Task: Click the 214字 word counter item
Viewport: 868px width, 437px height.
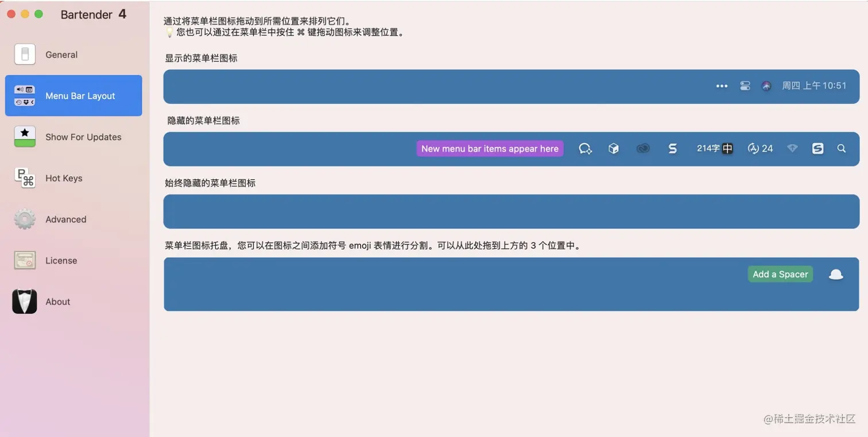Action: (707, 148)
